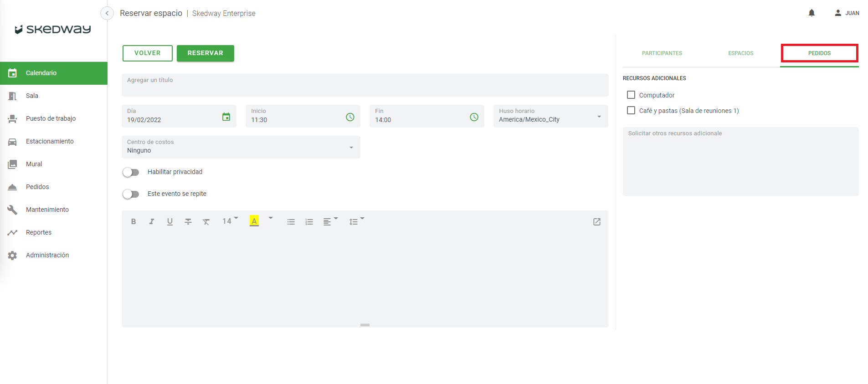Enable the Habilitar privacidad switch
Screen dimensions: 868x384
[x=131, y=172]
